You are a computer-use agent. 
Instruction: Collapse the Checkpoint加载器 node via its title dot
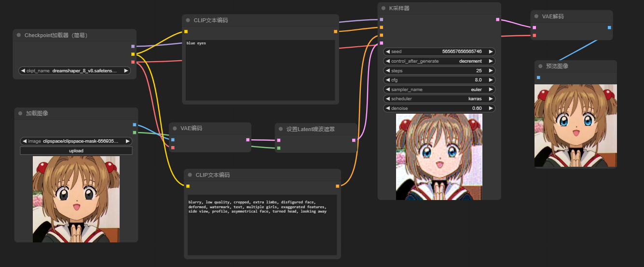click(19, 35)
